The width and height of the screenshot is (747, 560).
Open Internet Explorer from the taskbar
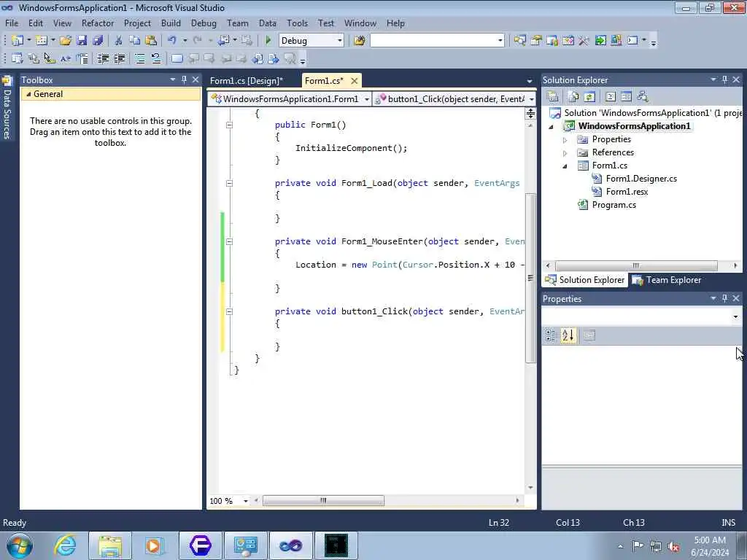(x=65, y=545)
